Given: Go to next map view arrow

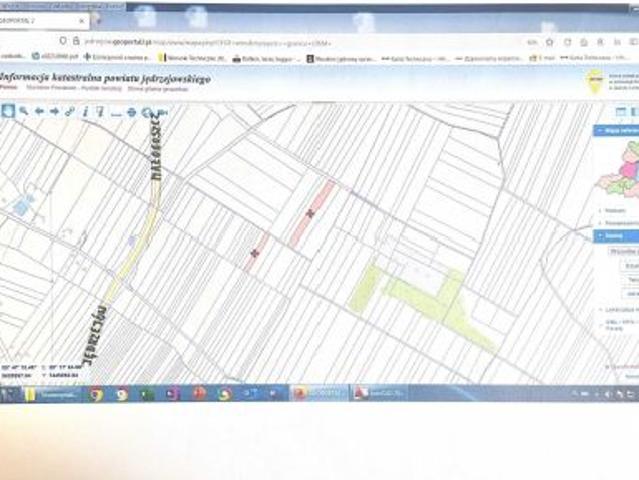Looking at the screenshot, I should tap(54, 111).
